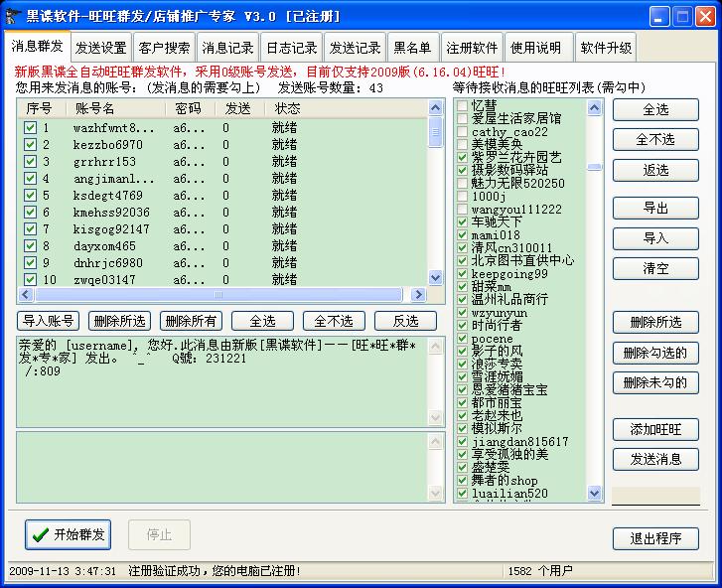Go to 软件升级 tab
722x588 pixels.
[x=606, y=48]
